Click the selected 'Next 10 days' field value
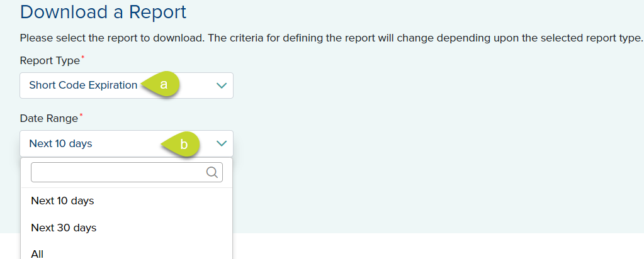The width and height of the screenshot is (644, 259). [60, 144]
